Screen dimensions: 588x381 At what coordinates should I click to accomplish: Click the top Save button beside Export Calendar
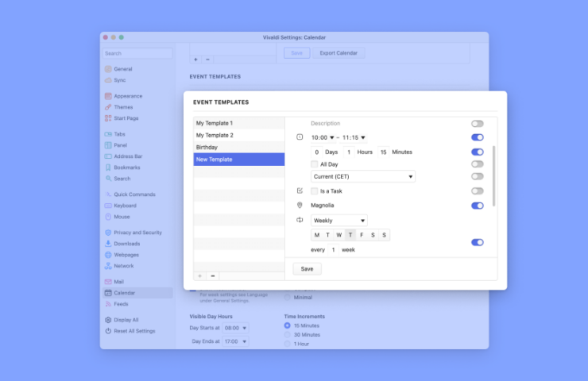296,53
